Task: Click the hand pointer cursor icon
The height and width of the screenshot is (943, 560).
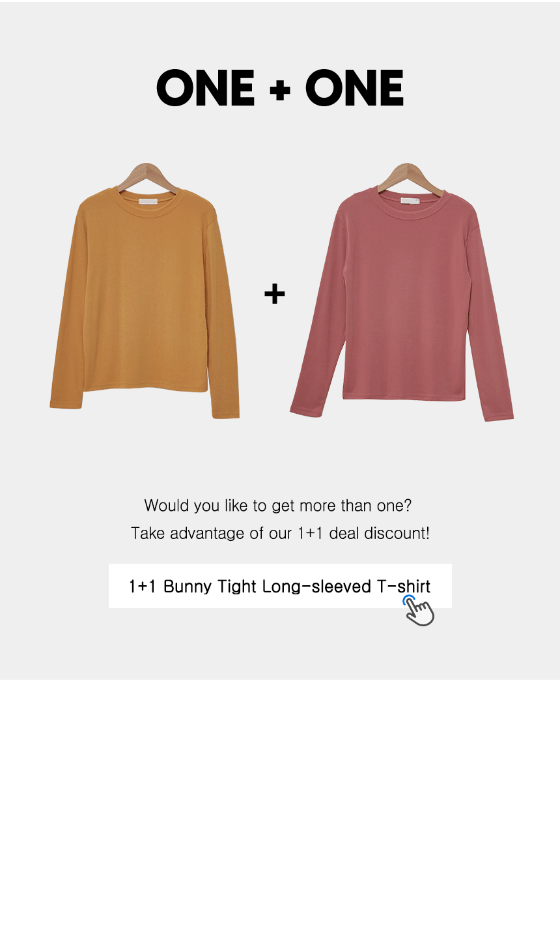Action: [419, 611]
